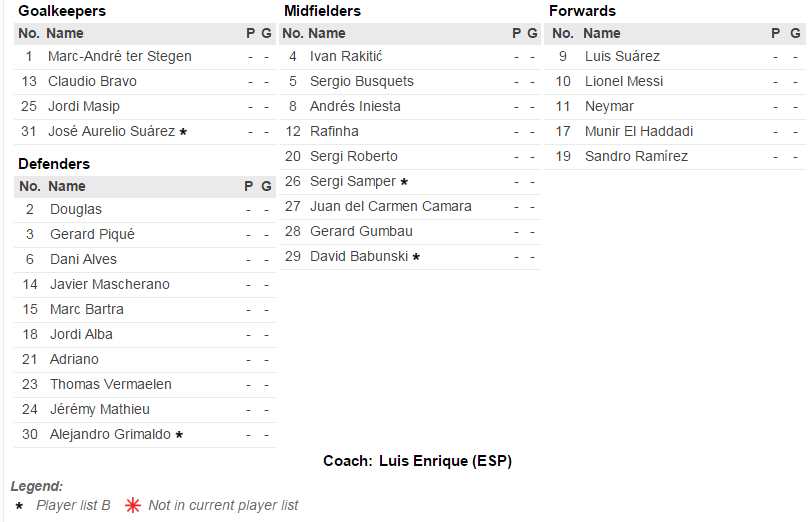Click Thomas Vermaelen in the Defenders list
Viewport: 810px width, 522px height.
[110, 384]
